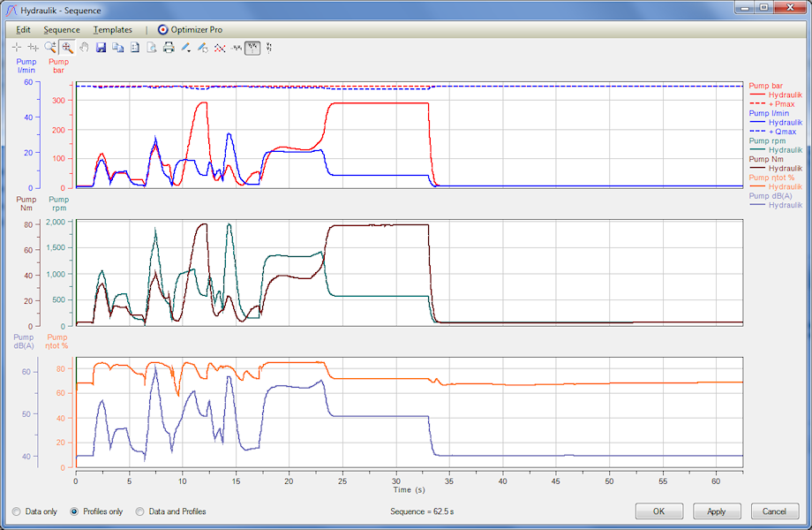The image size is (812, 530).
Task: Open the Sequence menu
Action: (x=62, y=29)
